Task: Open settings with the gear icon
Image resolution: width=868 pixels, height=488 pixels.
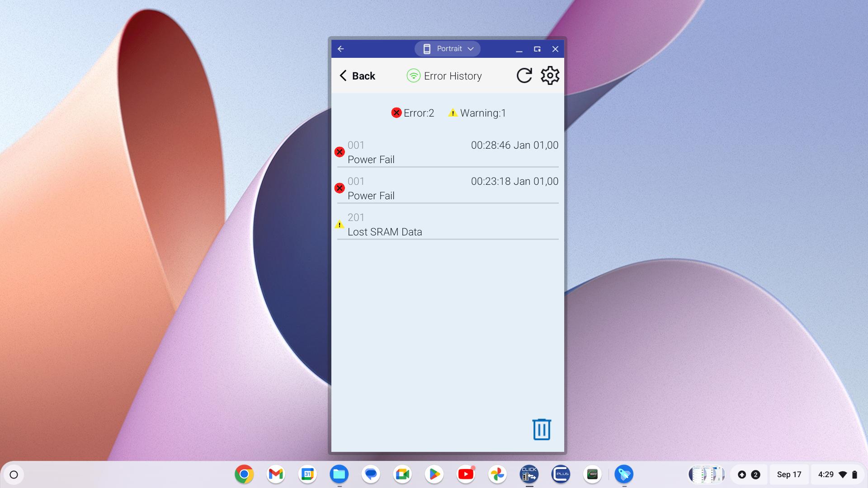Action: point(550,75)
